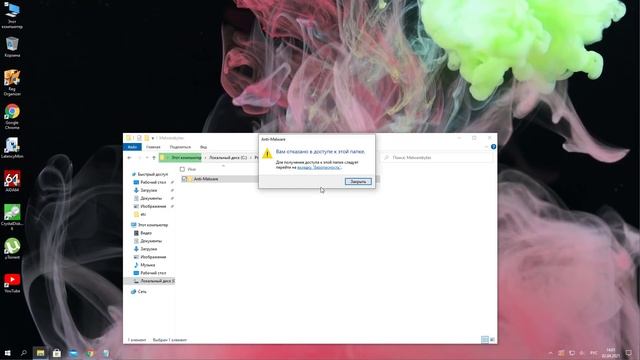This screenshot has height=360, width=640.
Task: Open the Recycle Bin desktop icon
Action: (12, 47)
